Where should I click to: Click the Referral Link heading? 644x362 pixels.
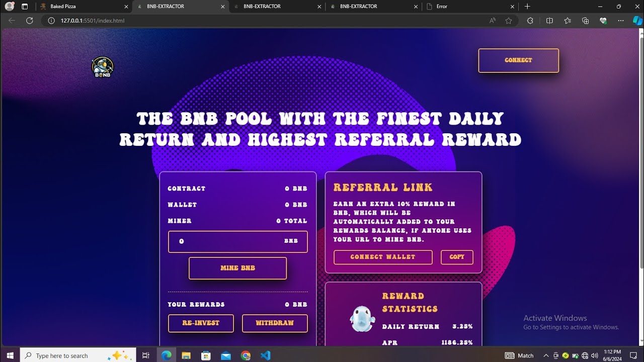[383, 188]
